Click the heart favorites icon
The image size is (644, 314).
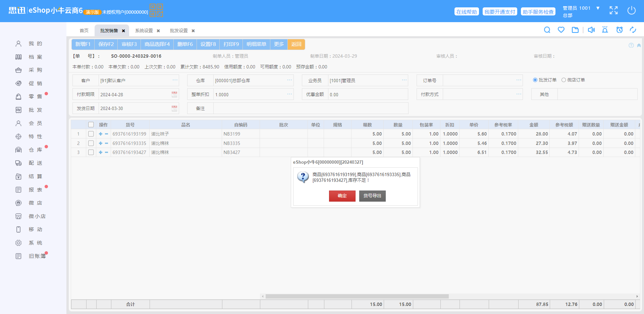561,30
